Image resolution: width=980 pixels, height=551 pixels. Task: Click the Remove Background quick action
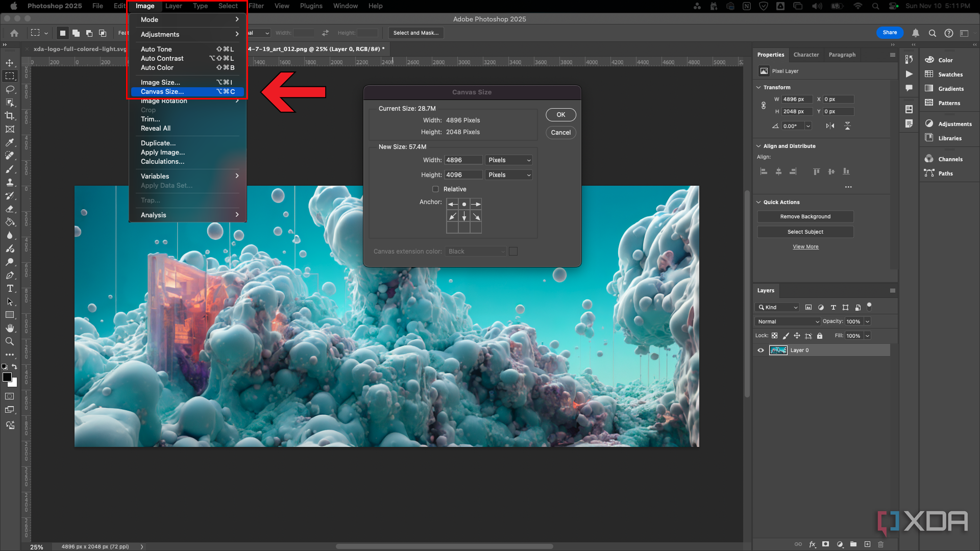805,217
